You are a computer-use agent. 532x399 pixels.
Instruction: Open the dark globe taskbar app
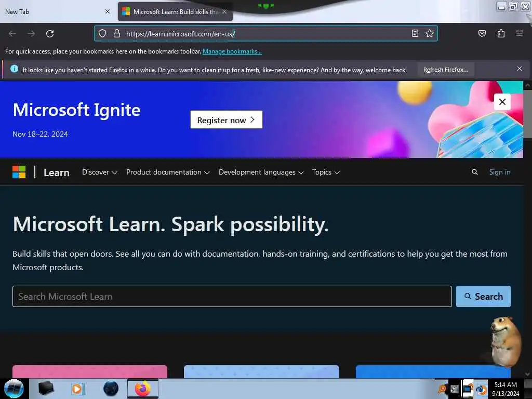pyautogui.click(x=111, y=389)
